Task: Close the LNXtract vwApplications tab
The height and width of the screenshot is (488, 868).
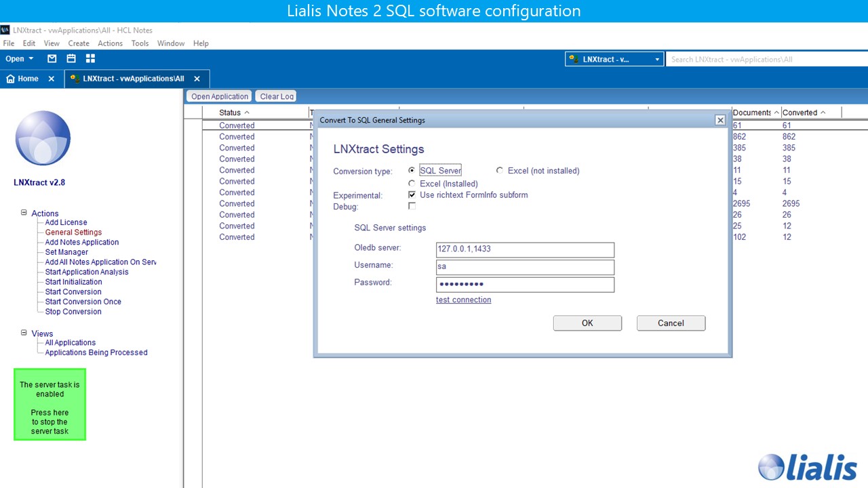Action: (197, 79)
